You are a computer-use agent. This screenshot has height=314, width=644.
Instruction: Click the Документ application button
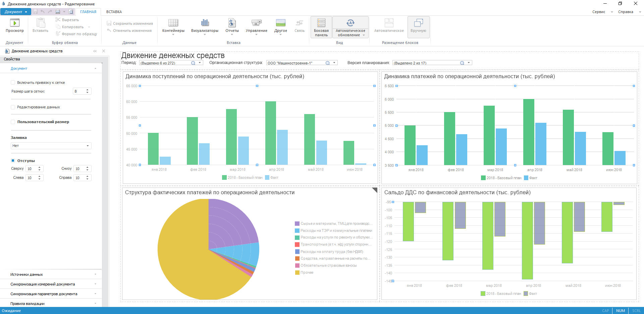15,12
